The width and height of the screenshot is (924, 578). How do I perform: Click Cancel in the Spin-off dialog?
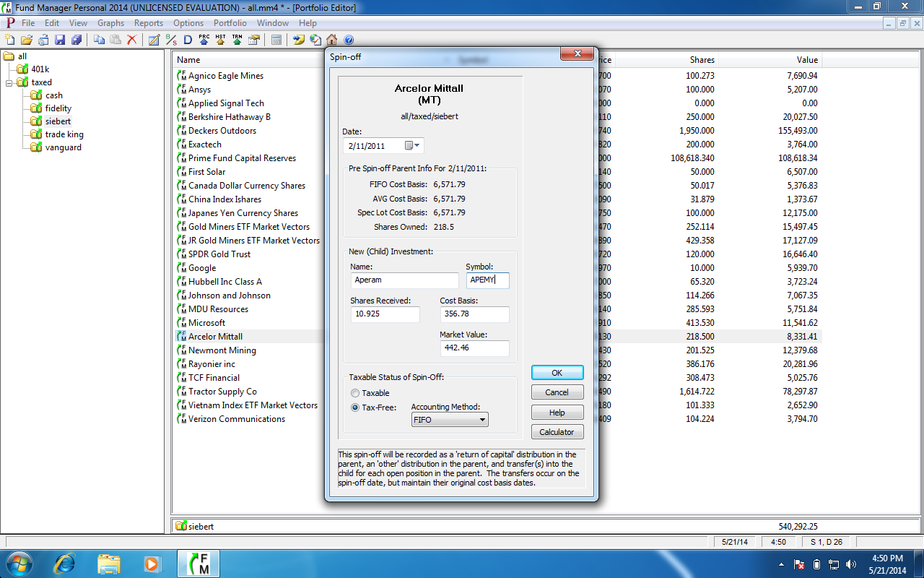pyautogui.click(x=557, y=392)
